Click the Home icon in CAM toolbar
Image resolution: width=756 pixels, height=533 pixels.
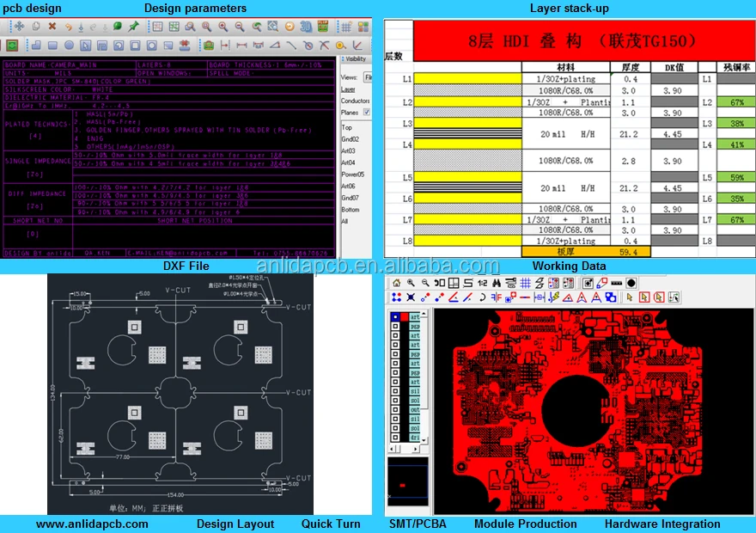397,283
